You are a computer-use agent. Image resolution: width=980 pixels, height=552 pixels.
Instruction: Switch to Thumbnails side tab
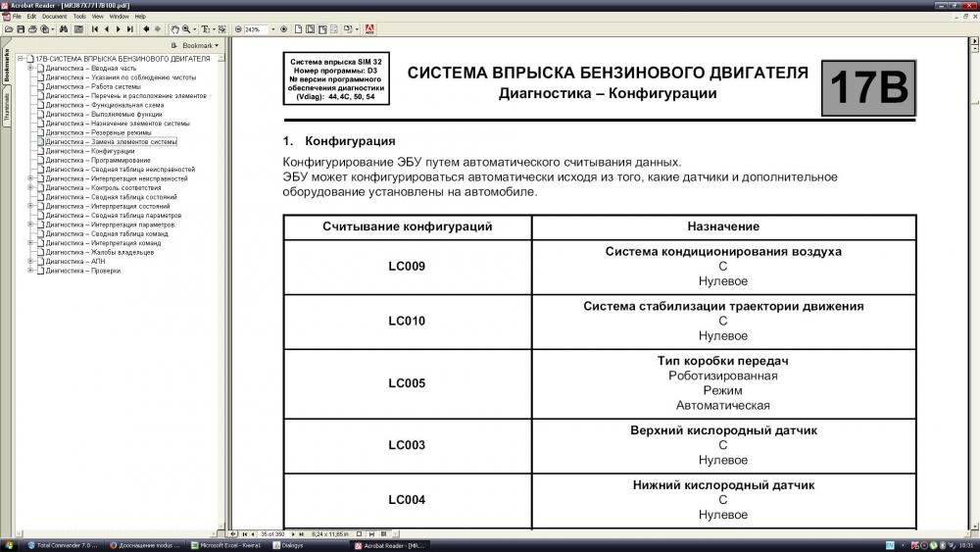6,108
